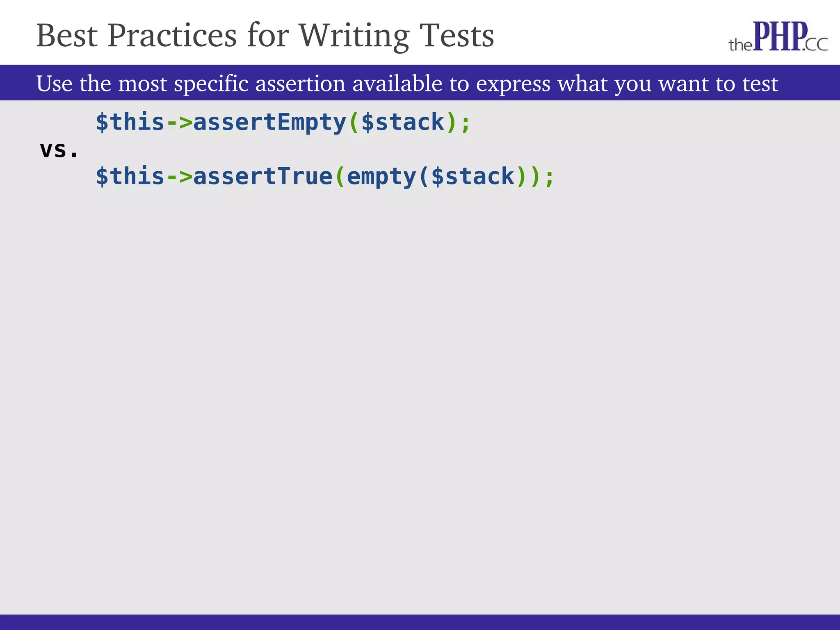Click the blue footer bar of slide
The width and height of the screenshot is (840, 630).
pos(420,622)
